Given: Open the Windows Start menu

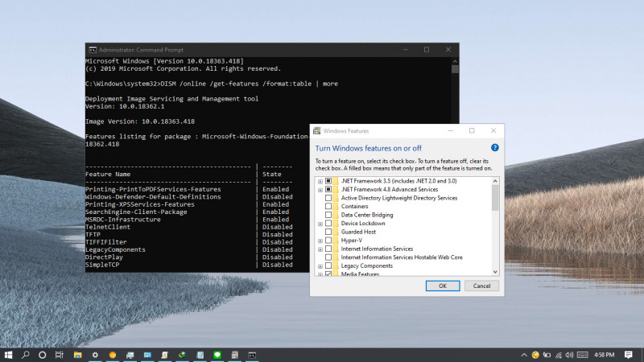Looking at the screenshot, I should pos(8,355).
